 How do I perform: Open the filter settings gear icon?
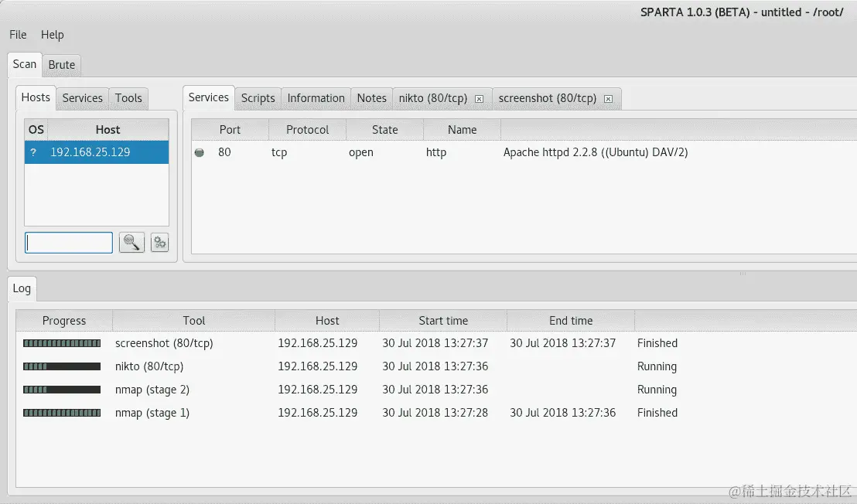[x=159, y=243]
